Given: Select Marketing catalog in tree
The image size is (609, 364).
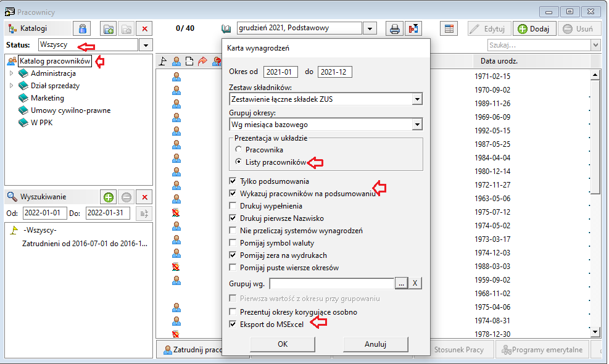Looking at the screenshot, I should (48, 98).
